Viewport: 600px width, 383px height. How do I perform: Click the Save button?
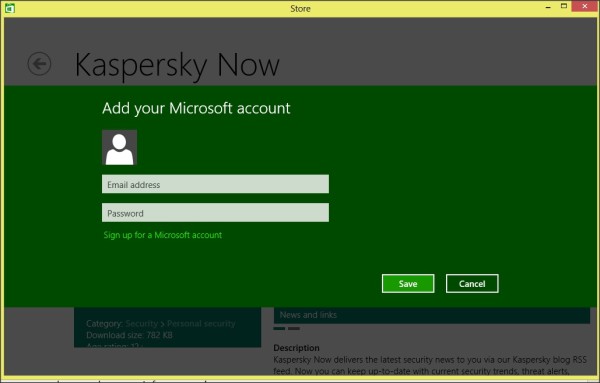pos(408,284)
